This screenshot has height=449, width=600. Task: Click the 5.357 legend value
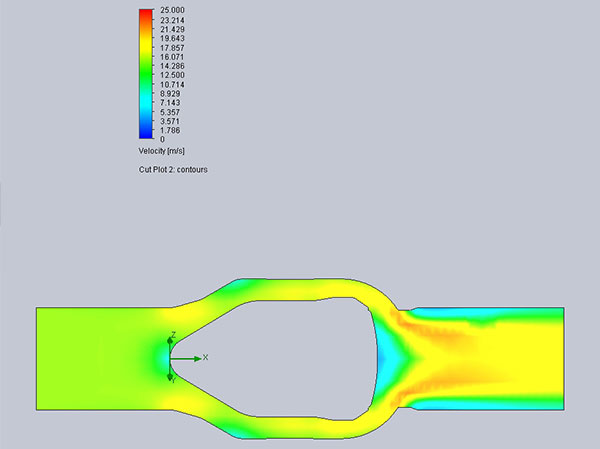coord(169,112)
